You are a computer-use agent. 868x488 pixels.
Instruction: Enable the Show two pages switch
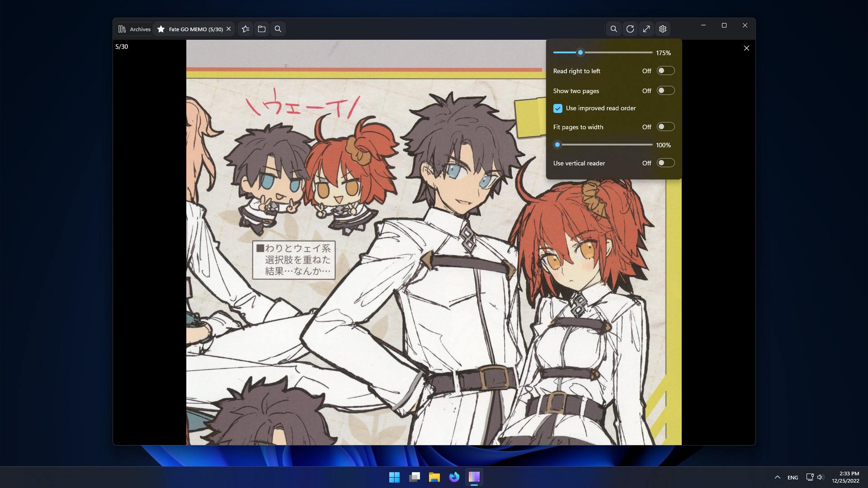point(665,91)
